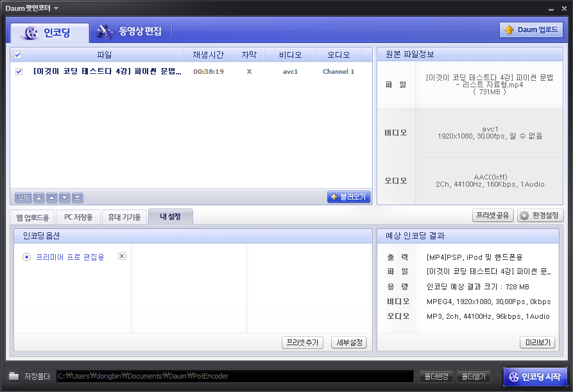Click '인코딩 예상 결과 크기 : 728 MB' text
Image resolution: width=573 pixels, height=392 pixels.
[x=477, y=287]
